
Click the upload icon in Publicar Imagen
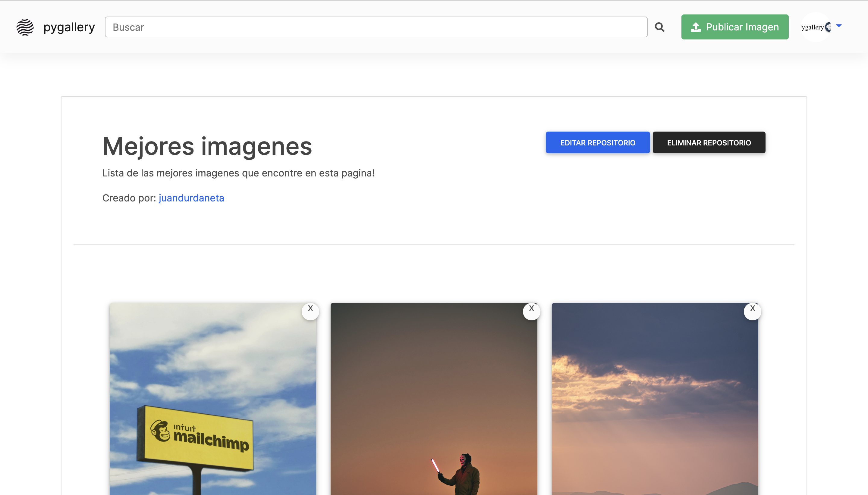(x=696, y=27)
